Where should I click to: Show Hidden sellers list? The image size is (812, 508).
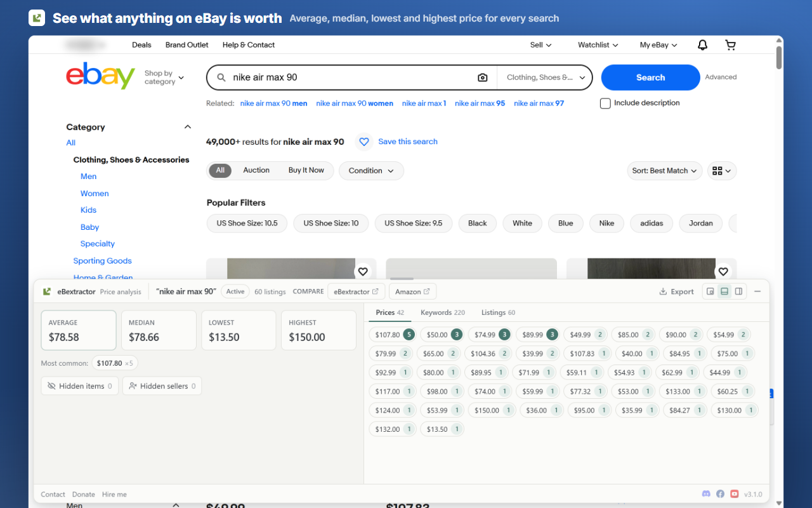pyautogui.click(x=162, y=386)
